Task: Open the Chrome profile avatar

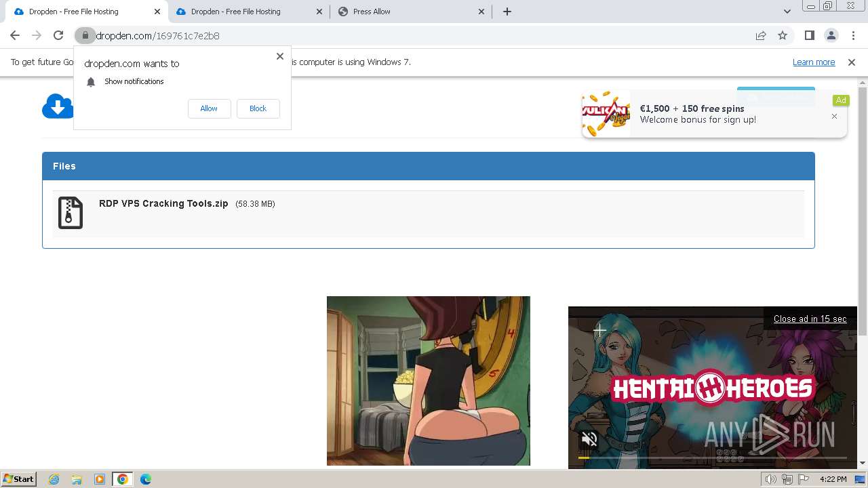Action: pyautogui.click(x=831, y=35)
